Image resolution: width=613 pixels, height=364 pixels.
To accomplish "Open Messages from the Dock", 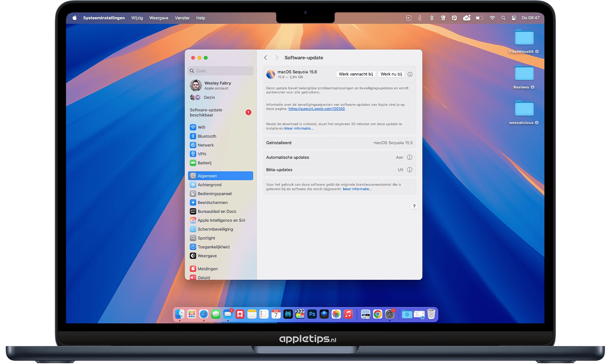I will (216, 314).
